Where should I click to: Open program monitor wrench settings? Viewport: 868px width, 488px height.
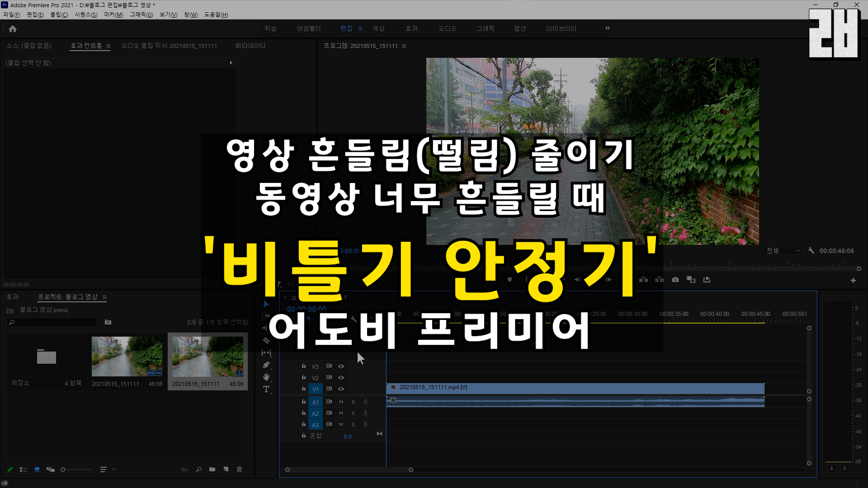click(x=811, y=251)
